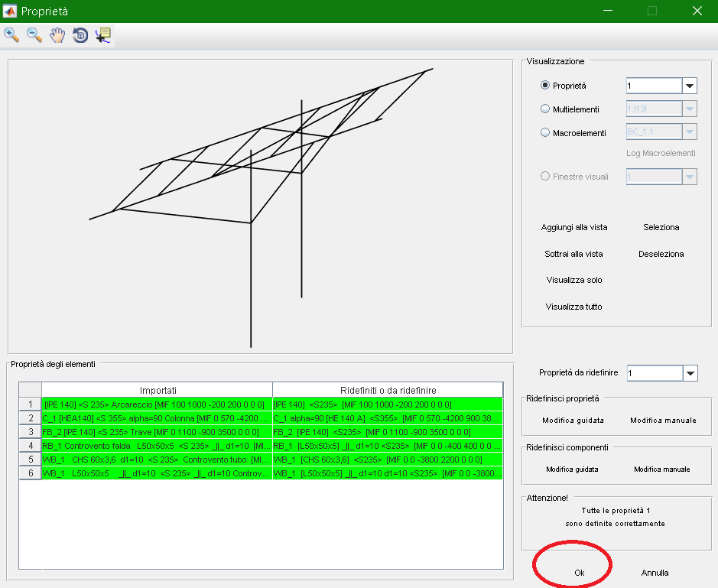Image resolution: width=718 pixels, height=588 pixels.
Task: Click the Importati column header
Action: point(157,390)
